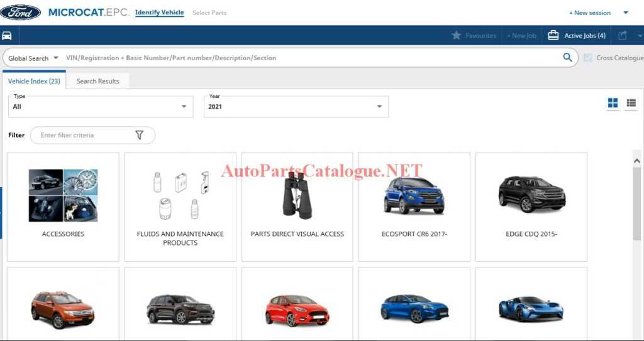Click the share/export icon in toolbar

[623, 36]
